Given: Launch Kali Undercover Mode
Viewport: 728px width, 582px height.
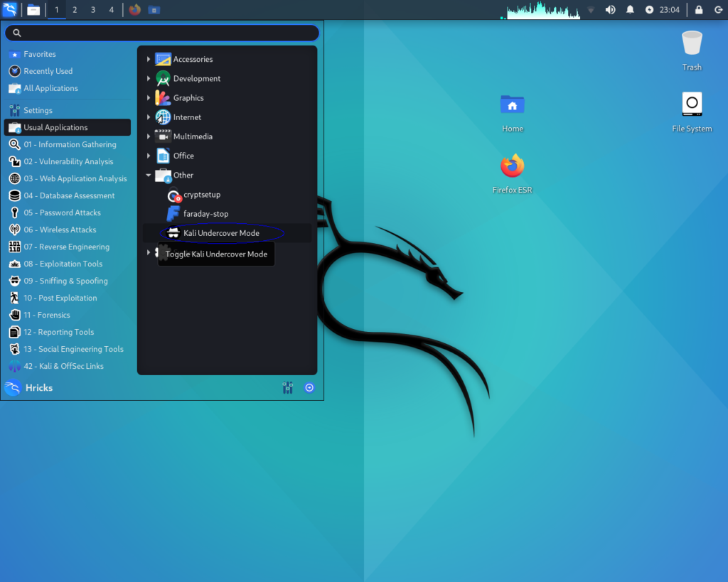Looking at the screenshot, I should 227,233.
